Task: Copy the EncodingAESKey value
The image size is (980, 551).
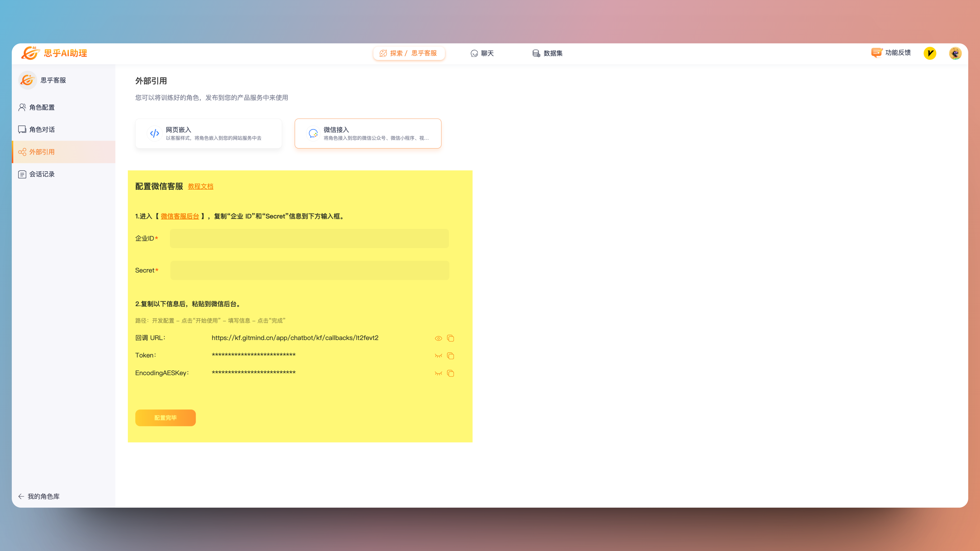Action: tap(450, 373)
